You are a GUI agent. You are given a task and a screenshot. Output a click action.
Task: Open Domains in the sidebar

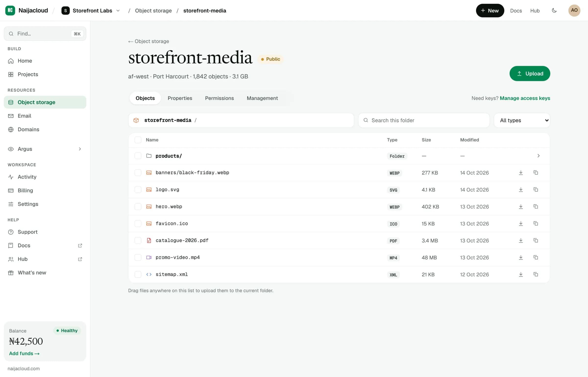coord(45,129)
